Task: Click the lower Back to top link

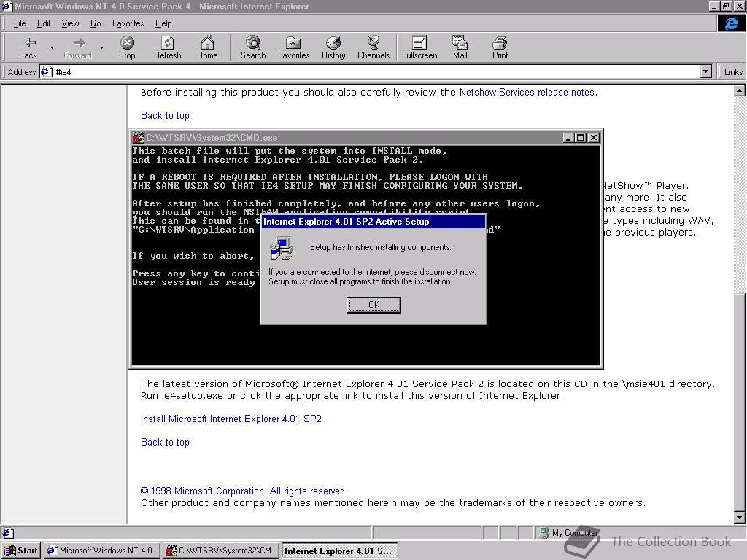Action: pyautogui.click(x=165, y=443)
